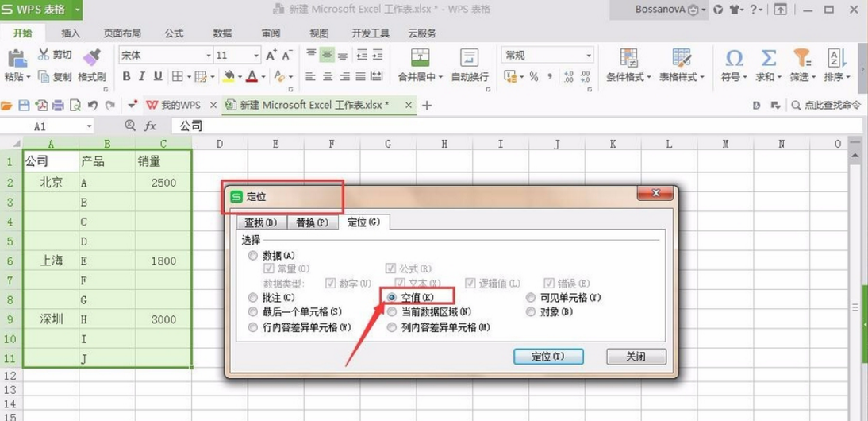868x421 pixels.
Task: Open the 公式 ribbon tab
Action: 174,33
